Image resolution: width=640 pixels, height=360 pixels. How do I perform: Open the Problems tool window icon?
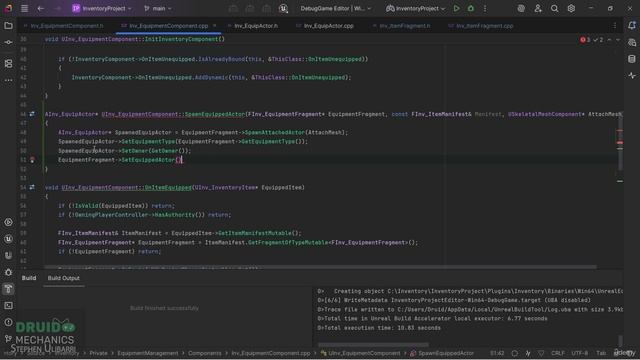(x=8, y=322)
